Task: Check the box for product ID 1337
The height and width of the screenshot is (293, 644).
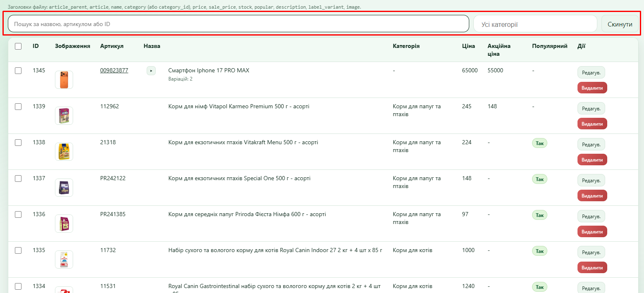Action: tap(18, 179)
